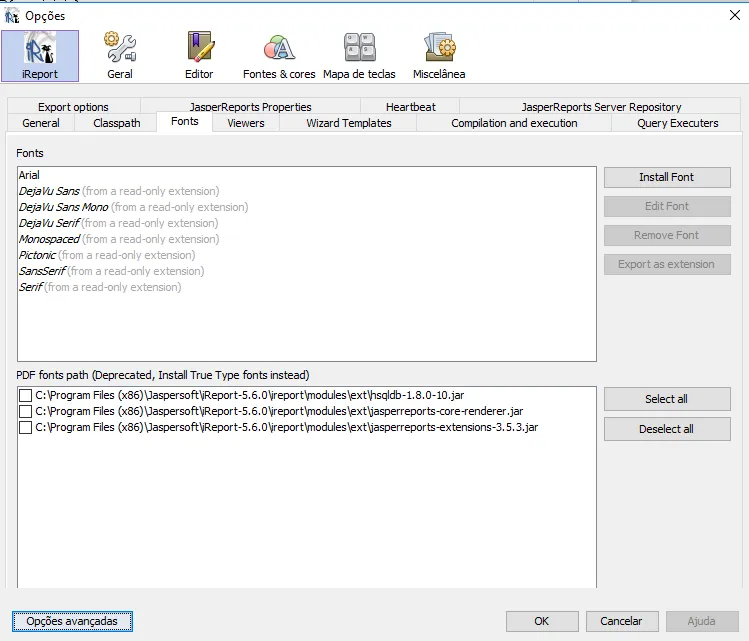Open the JasperReports Server Repository tab
Viewport: 749px width, 641px height.
[x=601, y=107]
